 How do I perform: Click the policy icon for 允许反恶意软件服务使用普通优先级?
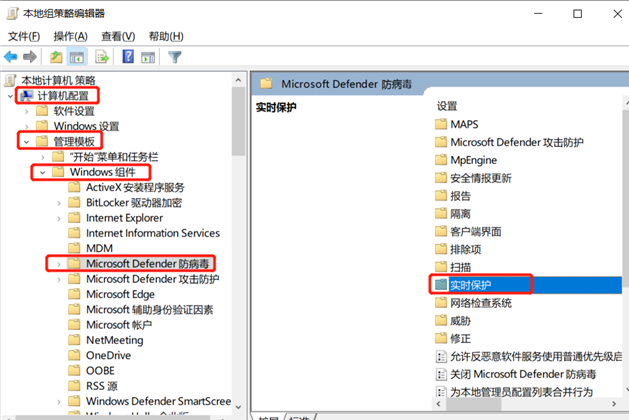click(x=441, y=356)
